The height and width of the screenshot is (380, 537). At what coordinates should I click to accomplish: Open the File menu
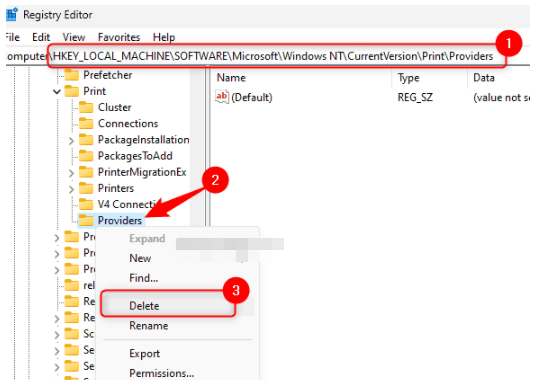tap(13, 37)
